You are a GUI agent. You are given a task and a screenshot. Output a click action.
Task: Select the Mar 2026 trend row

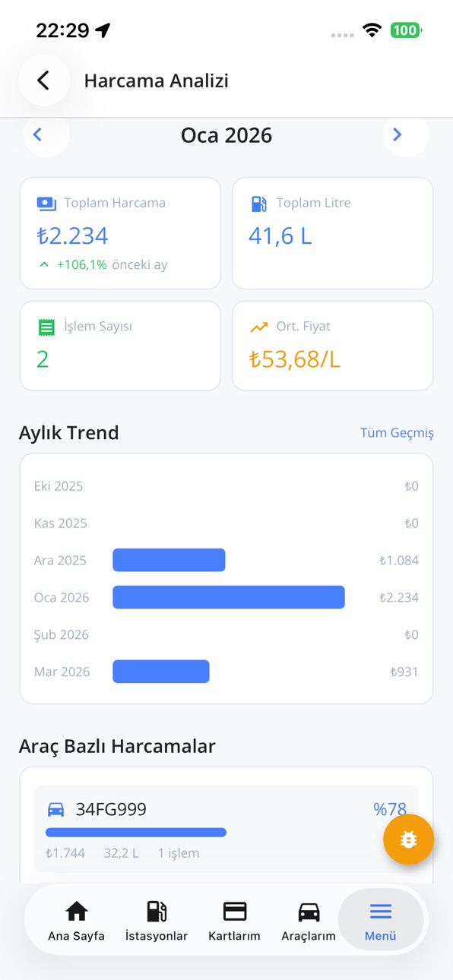(x=226, y=672)
